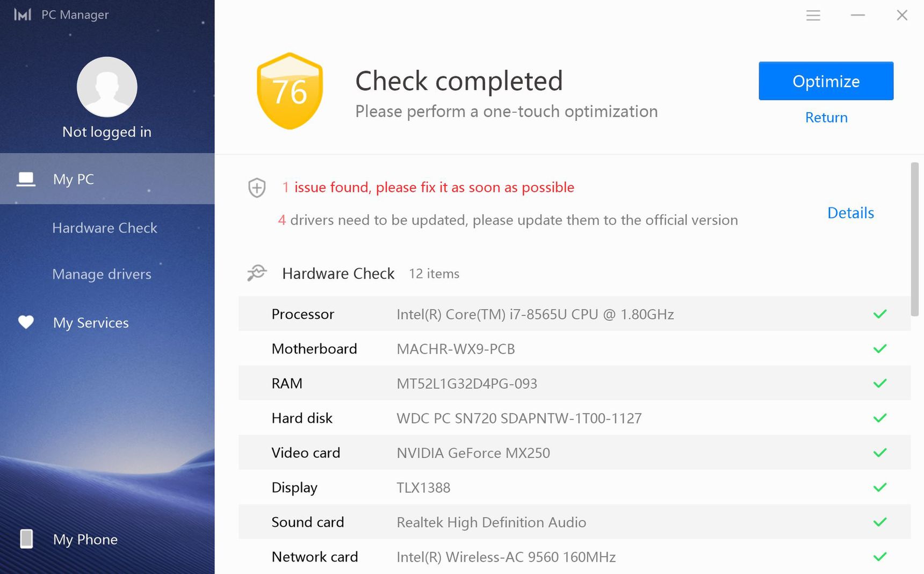Viewport: 924px width, 574px height.
Task: Click the Network card row green checkmark
Action: tap(880, 557)
